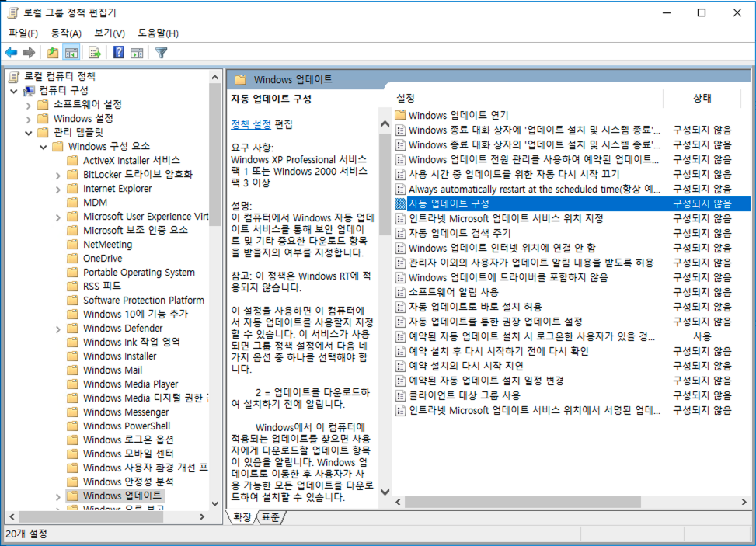Select ActiveX Installer 서비스 tree item

point(131,161)
